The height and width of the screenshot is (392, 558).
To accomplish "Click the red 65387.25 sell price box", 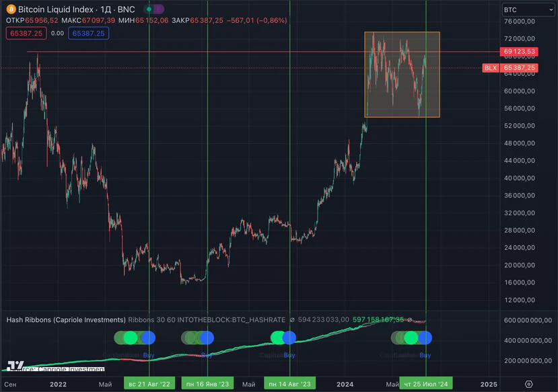I will pyautogui.click(x=26, y=34).
